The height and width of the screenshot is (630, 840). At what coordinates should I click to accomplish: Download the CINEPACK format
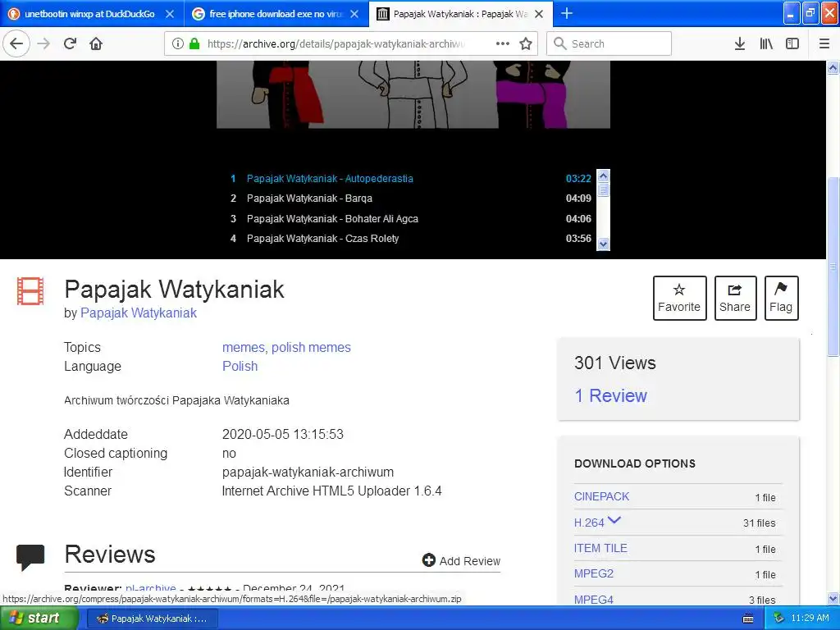(x=601, y=496)
